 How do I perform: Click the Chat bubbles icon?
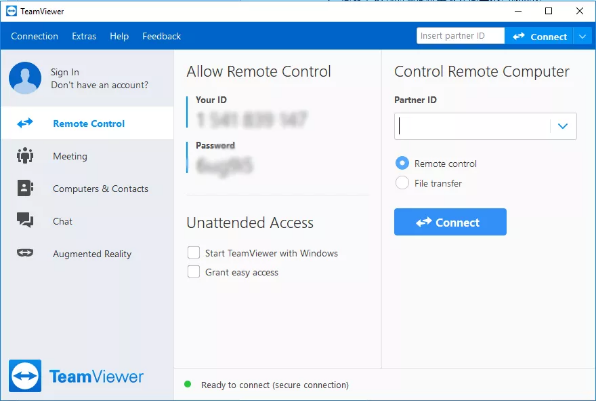coord(25,220)
